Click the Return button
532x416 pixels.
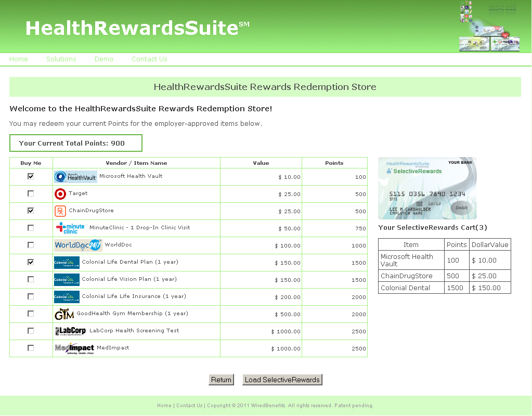point(221,380)
